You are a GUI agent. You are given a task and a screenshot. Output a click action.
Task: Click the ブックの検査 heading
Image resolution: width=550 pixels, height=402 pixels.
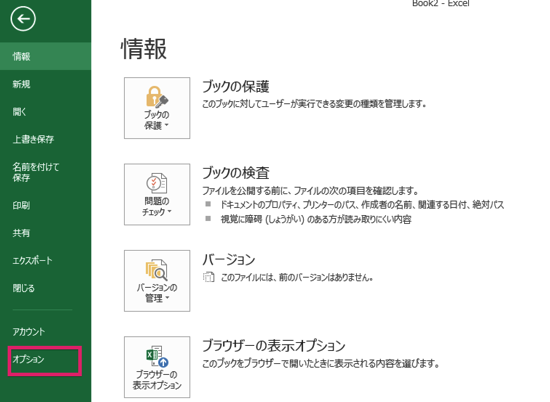(x=236, y=173)
